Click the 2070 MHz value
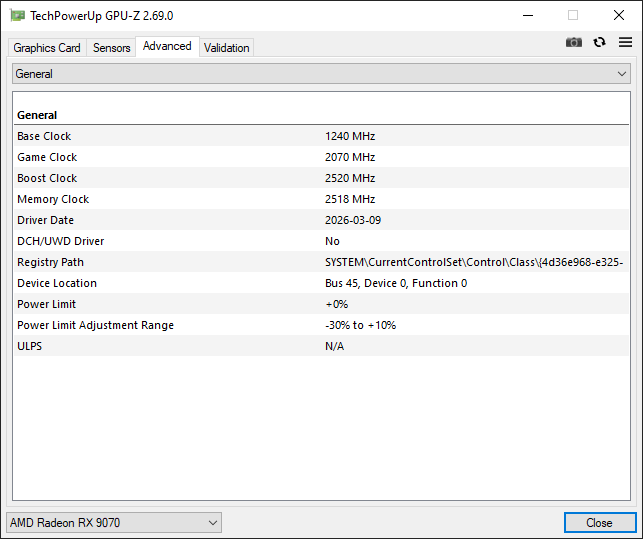643x539 pixels. tap(350, 157)
